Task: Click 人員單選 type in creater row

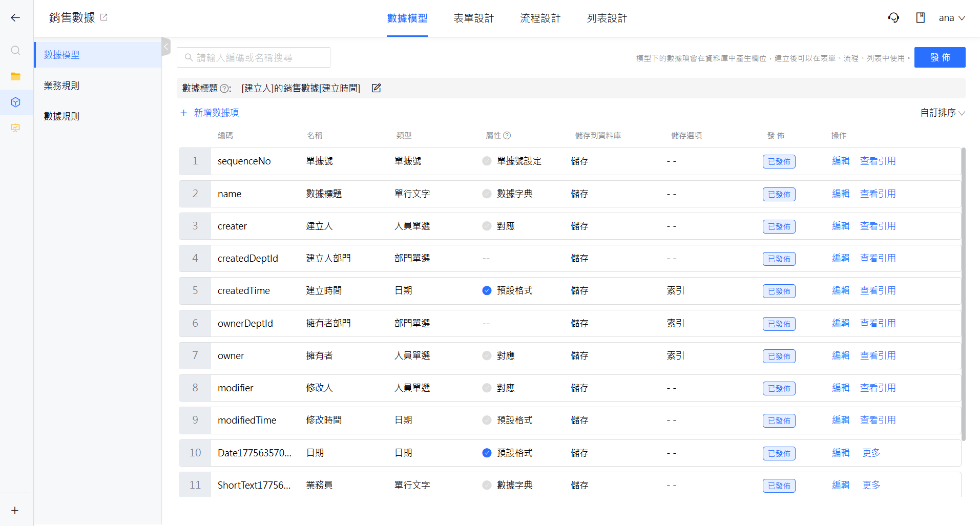Action: click(x=412, y=226)
